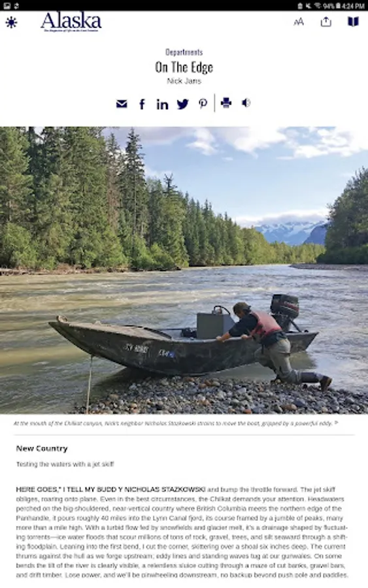The image size is (368, 588).
Task: Pin article to Pinterest
Action: pos(203,103)
